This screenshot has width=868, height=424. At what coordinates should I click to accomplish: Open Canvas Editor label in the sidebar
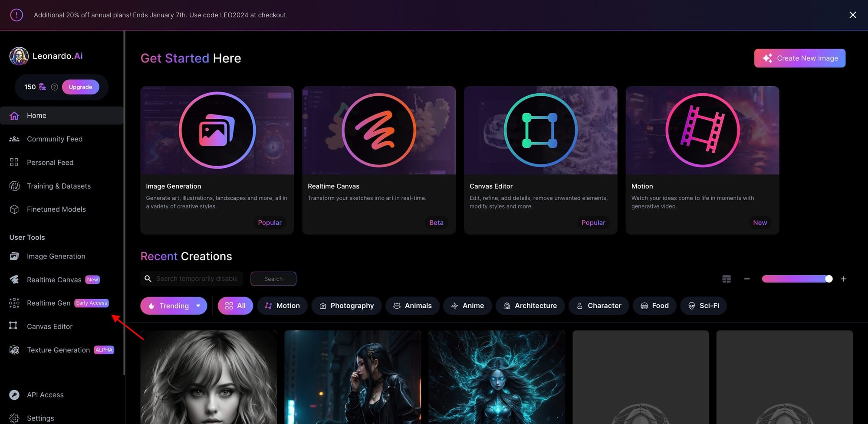pos(49,326)
